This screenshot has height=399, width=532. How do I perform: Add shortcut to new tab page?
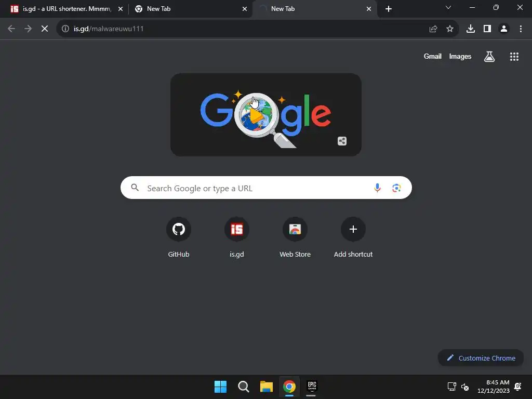pos(353,237)
